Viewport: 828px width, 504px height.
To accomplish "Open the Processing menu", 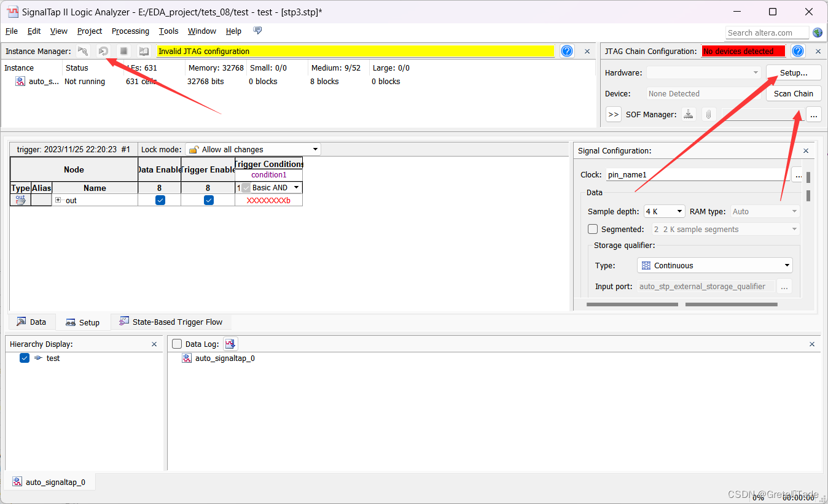I will (130, 31).
